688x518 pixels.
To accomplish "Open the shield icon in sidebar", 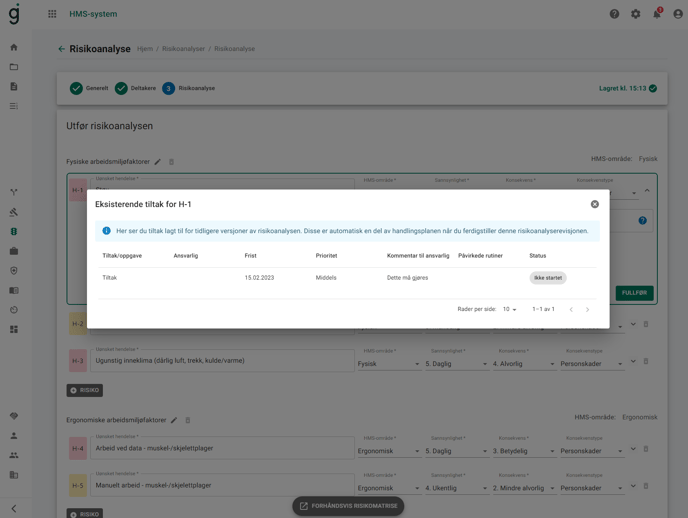I will tap(14, 271).
